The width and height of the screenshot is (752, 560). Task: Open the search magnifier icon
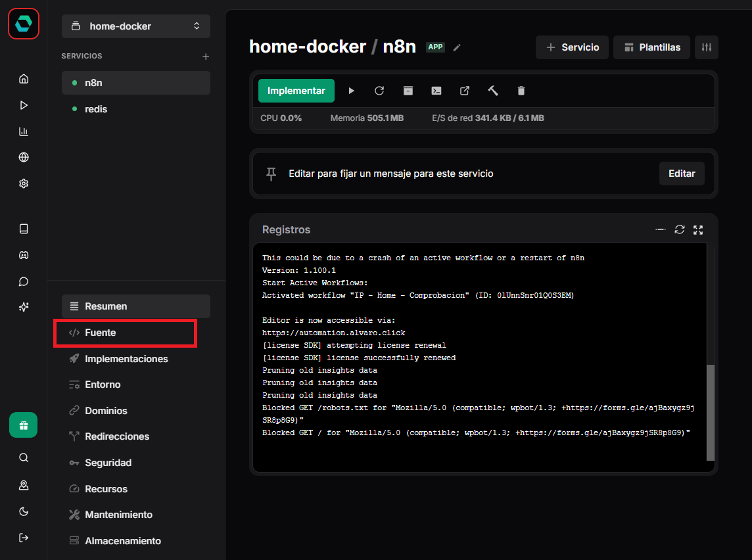[24, 458]
